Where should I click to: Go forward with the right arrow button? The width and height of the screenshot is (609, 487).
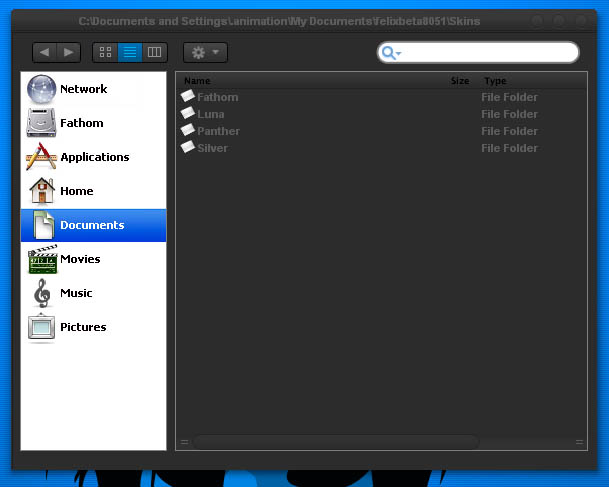pyautogui.click(x=69, y=52)
